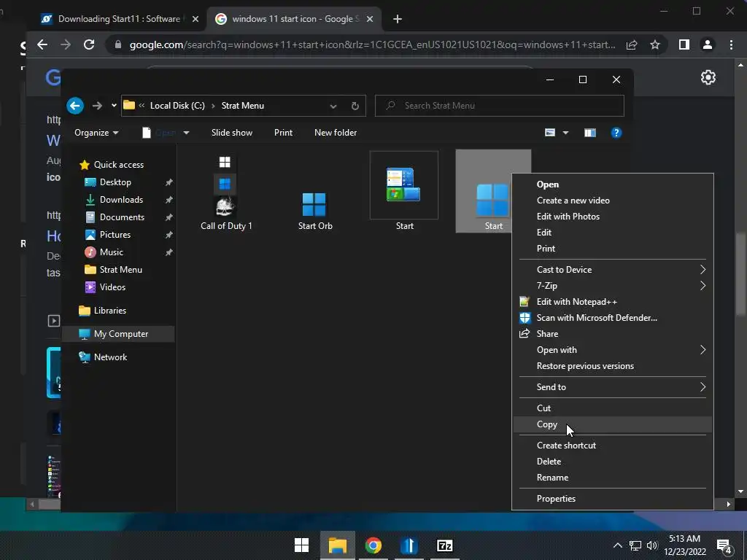Open recent locations dropdown in Explorer
Screen dimensions: 747x560
[114, 106]
